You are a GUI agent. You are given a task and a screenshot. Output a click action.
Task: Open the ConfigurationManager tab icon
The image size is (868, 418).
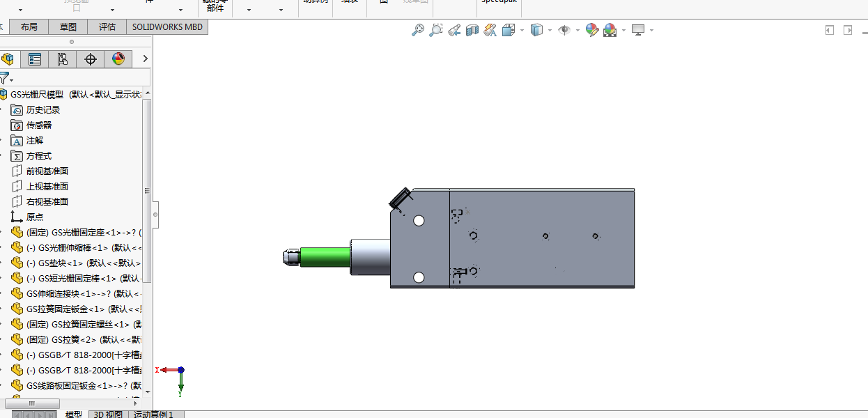63,59
